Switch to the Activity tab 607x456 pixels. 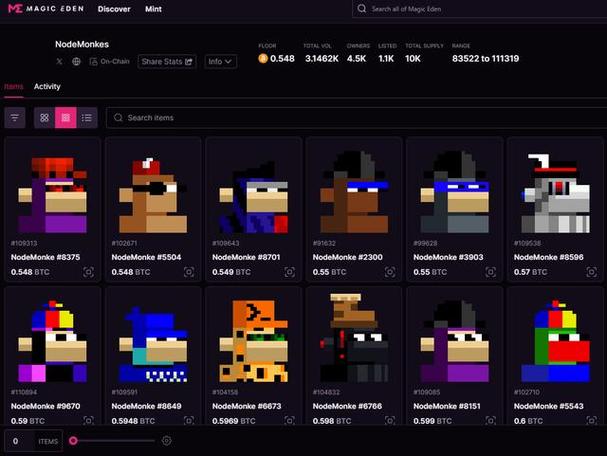coord(47,86)
